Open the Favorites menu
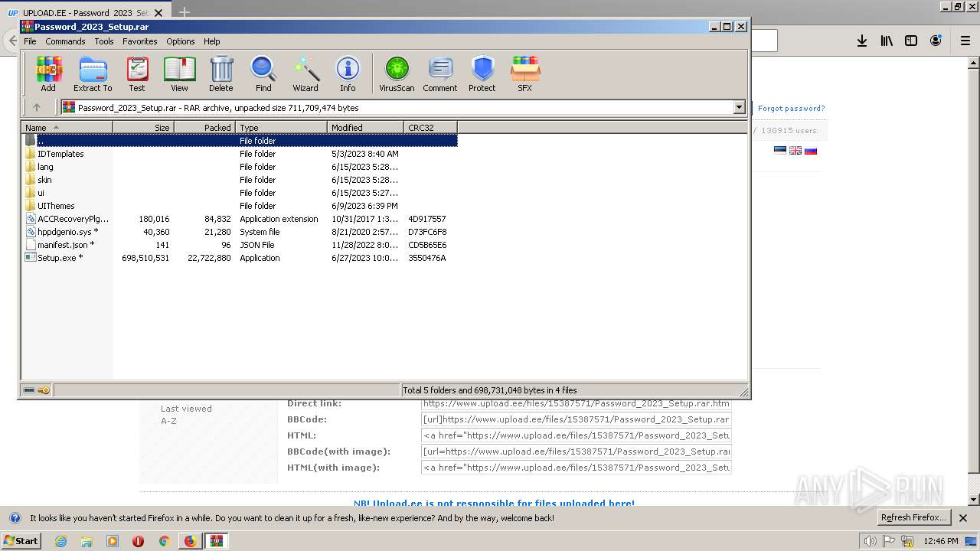The height and width of the screenshot is (551, 980). (x=140, y=41)
